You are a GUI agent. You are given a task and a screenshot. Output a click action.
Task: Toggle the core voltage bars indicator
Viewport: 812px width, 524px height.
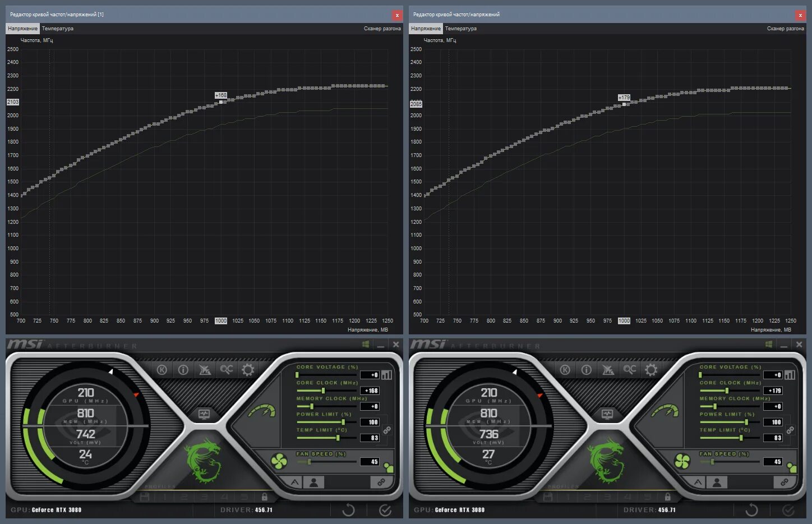[387, 374]
